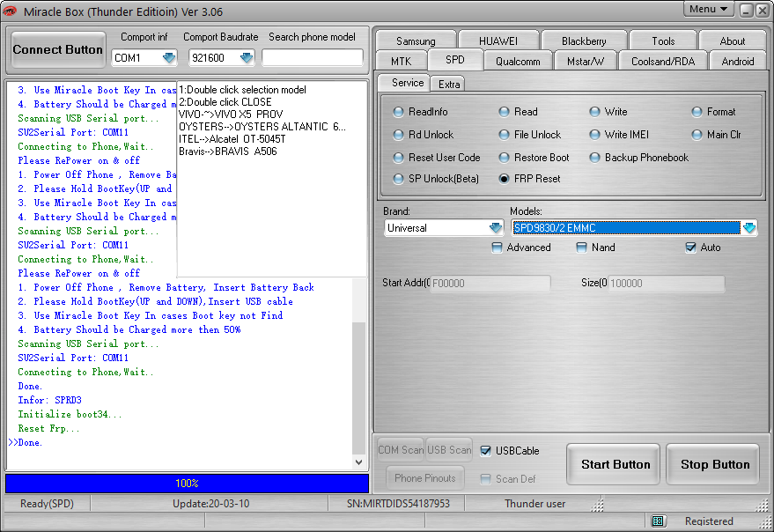
Task: Click the SN:MIRTDIDS54187953 status text
Action: (398, 504)
